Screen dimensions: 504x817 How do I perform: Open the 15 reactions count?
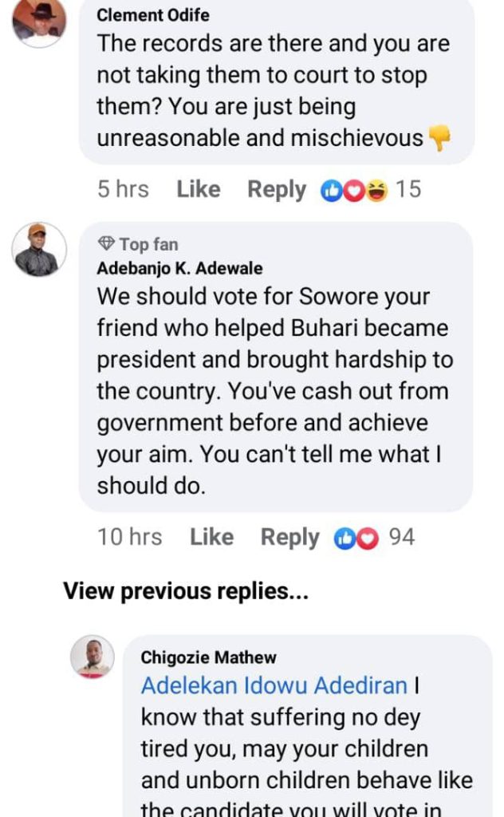tap(408, 189)
